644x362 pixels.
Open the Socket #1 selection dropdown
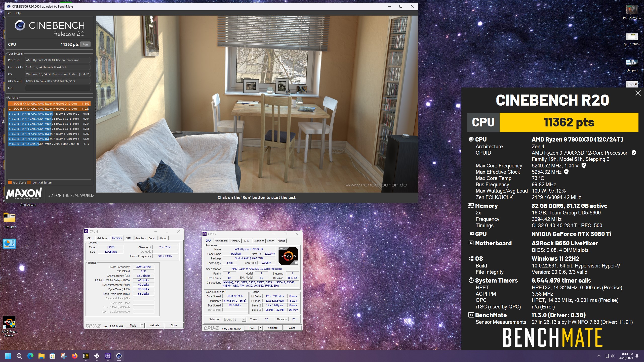coord(234,320)
